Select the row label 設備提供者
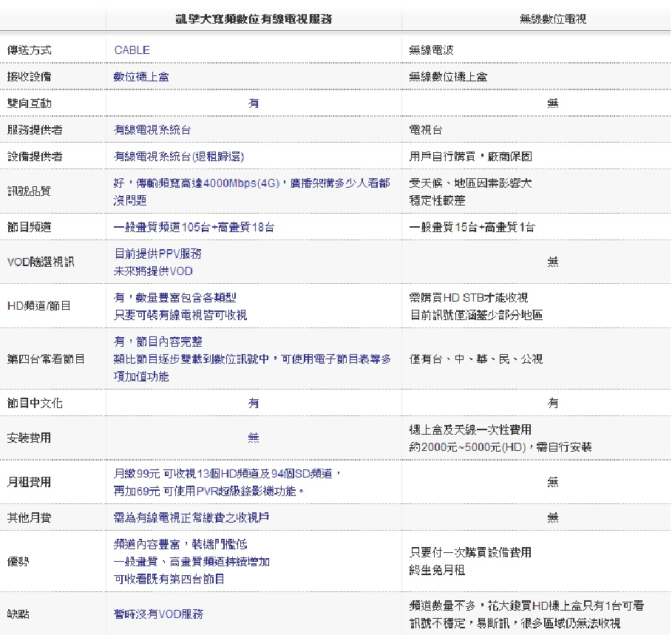The image size is (672, 635). coord(35,157)
